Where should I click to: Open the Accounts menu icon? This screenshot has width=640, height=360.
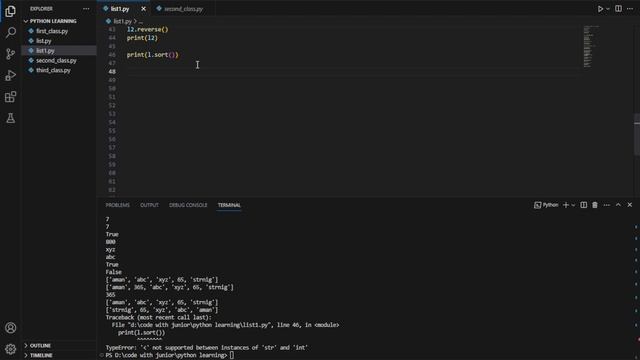pos(11,328)
